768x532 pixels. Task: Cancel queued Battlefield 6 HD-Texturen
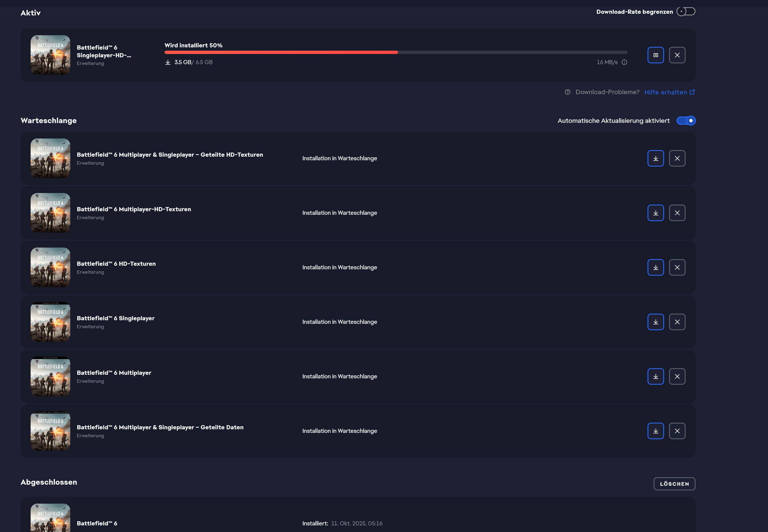677,267
